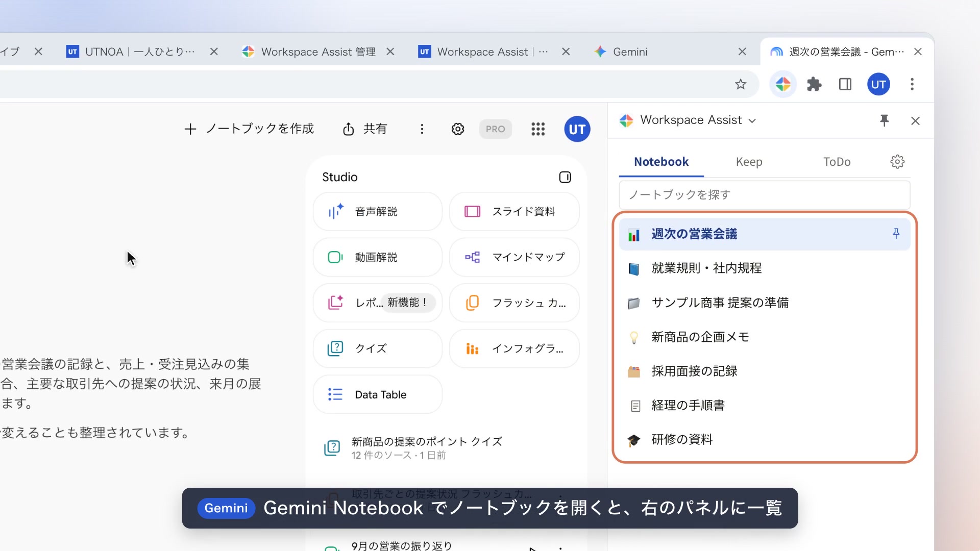Screen dimensions: 980x551
Task: Open the 経理の手順書 notebook
Action: point(764,405)
